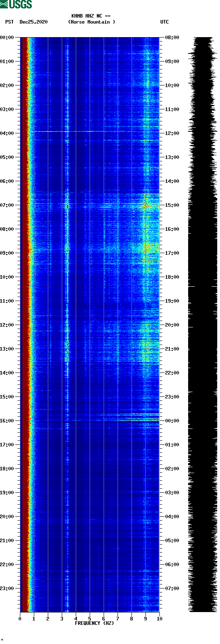The width and height of the screenshot is (220, 644).
Task: Click the 16:00 PST tick on left axis
Action: point(7,421)
